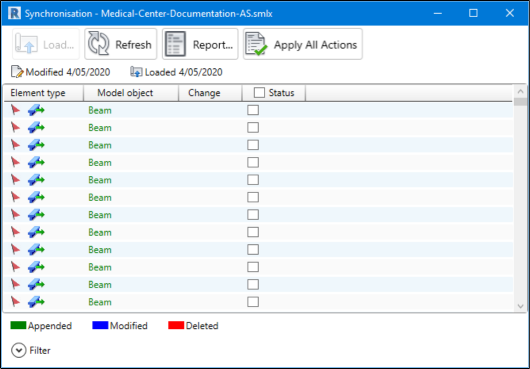This screenshot has width=530, height=369.
Task: Minimize the Synchronisation window
Action: coord(438,13)
